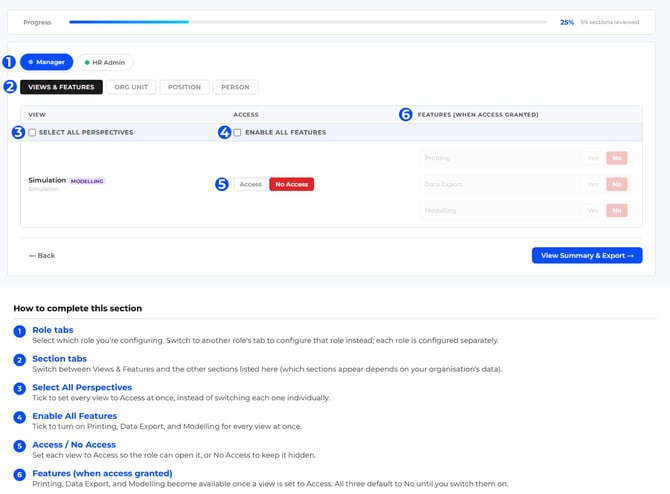Click the '1/4 sections reviewed' text
This screenshot has width=670, height=494.
[610, 22]
